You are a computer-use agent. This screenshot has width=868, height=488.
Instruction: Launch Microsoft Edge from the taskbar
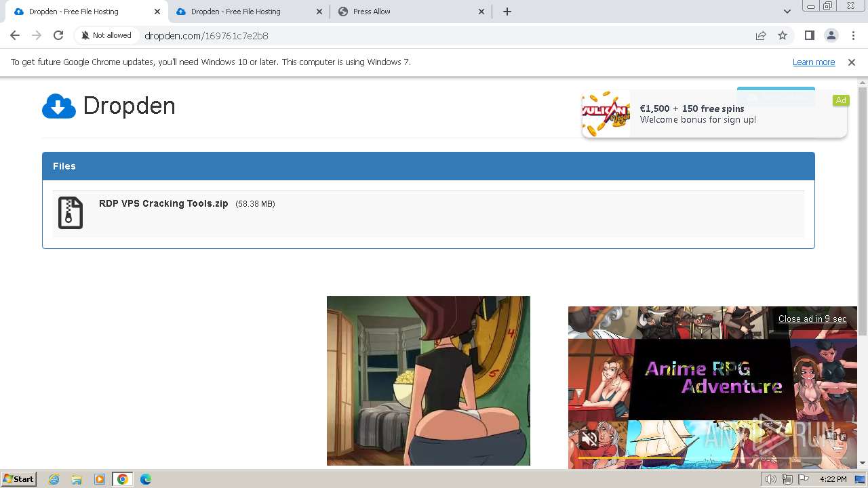(x=145, y=479)
